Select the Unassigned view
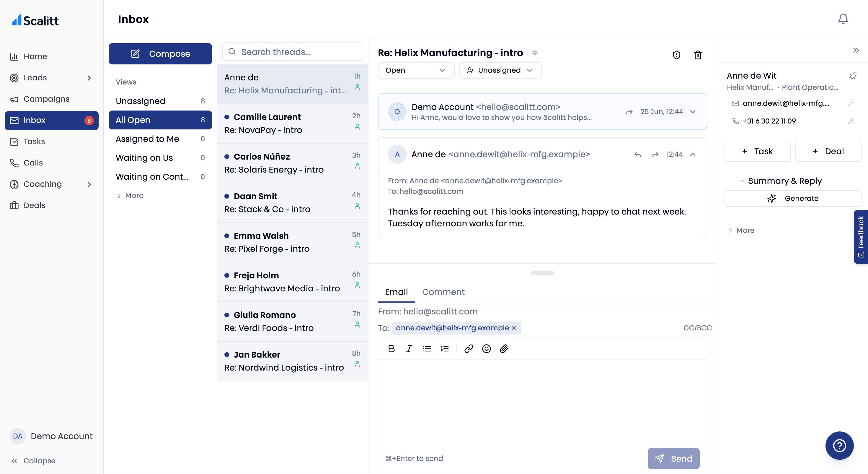The height and width of the screenshot is (474, 868). click(160, 101)
